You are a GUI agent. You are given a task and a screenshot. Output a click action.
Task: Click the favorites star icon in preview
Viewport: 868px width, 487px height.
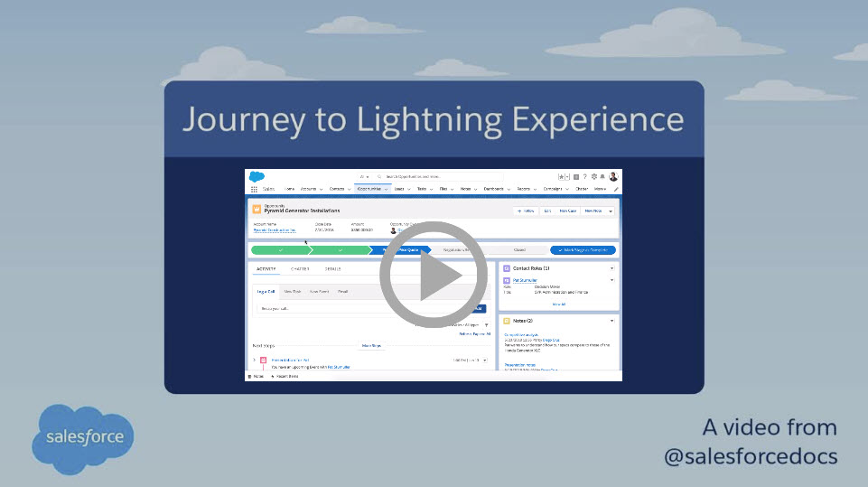[561, 177]
